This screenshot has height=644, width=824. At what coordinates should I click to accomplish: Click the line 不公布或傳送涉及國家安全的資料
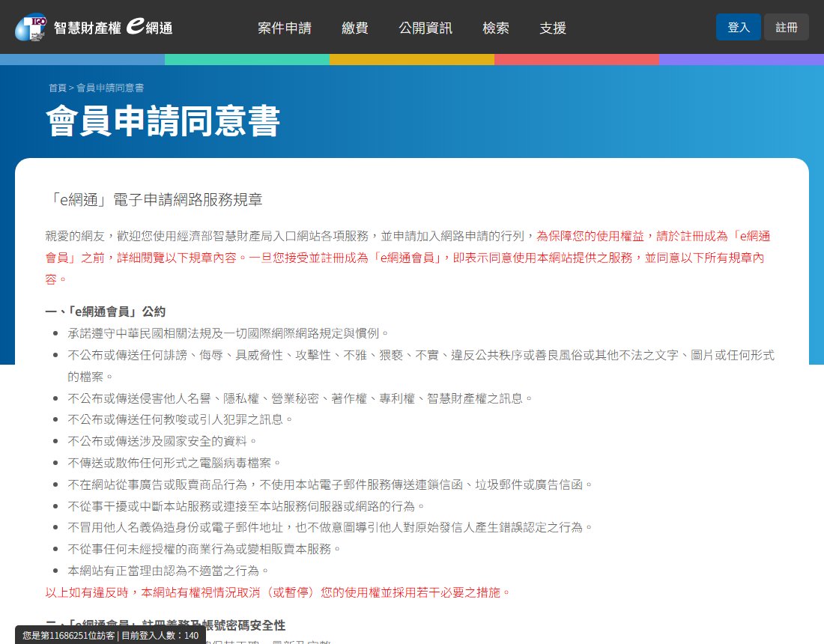coord(162,441)
